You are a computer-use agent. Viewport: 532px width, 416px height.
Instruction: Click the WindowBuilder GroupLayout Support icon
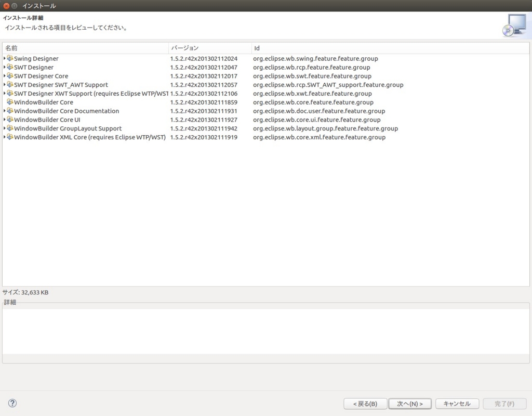coord(10,128)
